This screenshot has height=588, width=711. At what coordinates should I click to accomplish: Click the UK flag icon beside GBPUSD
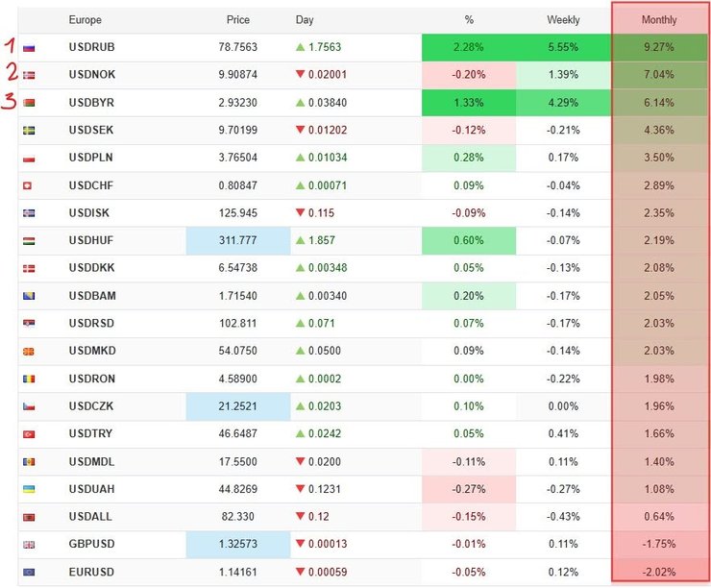pyautogui.click(x=29, y=545)
